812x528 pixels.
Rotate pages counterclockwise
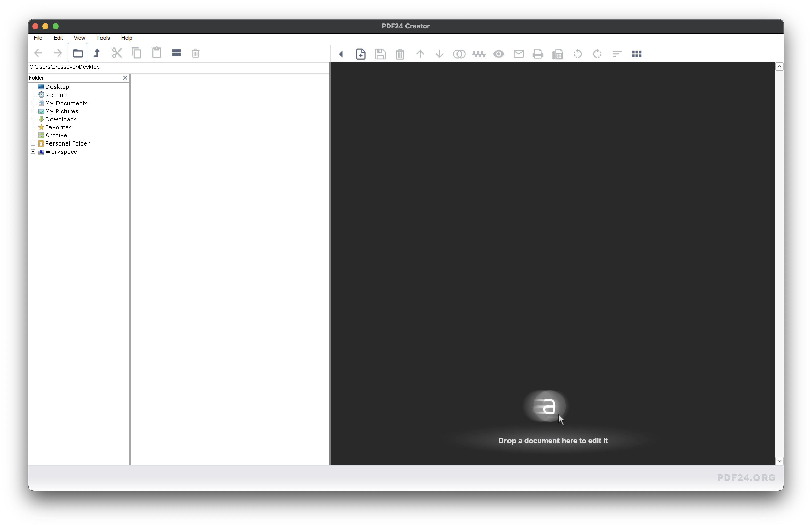click(x=577, y=54)
